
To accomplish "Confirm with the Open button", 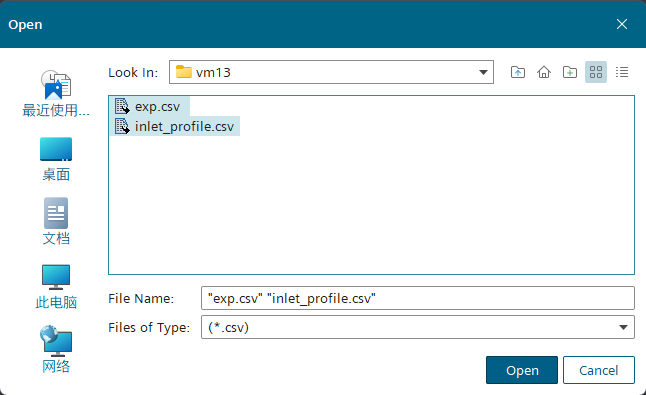I will 522,370.
